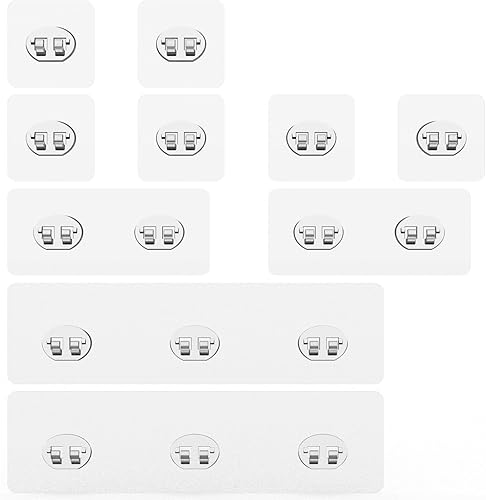Select the middle hook of the upper triple-hook strip
Image resolution: width=486 pixels, height=500 pixels.
pos(195,343)
